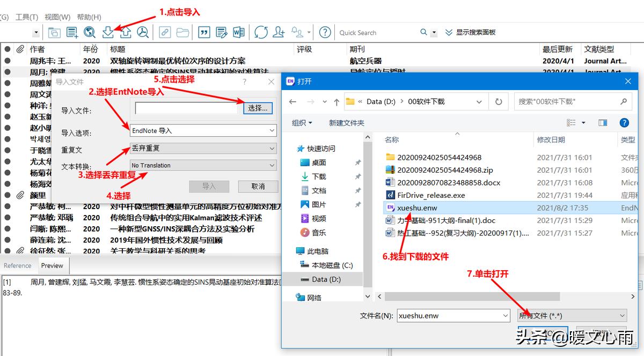Click the export icon next to import
Viewport: 644px width, 356px height.
coord(126,32)
